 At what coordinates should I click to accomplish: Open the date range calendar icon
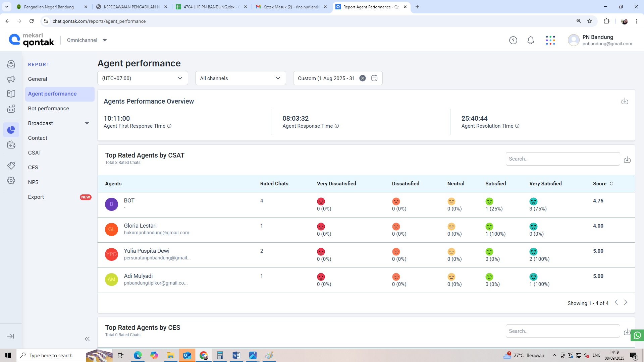coord(374,78)
